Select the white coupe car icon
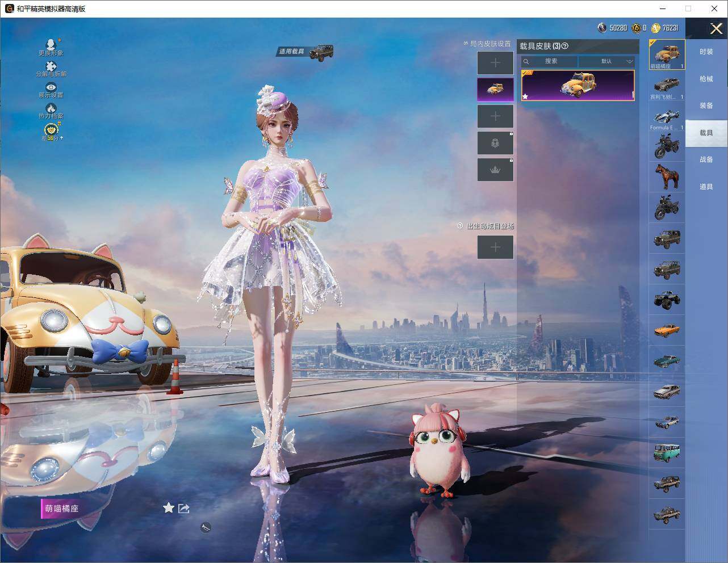The width and height of the screenshot is (728, 563). [x=667, y=391]
